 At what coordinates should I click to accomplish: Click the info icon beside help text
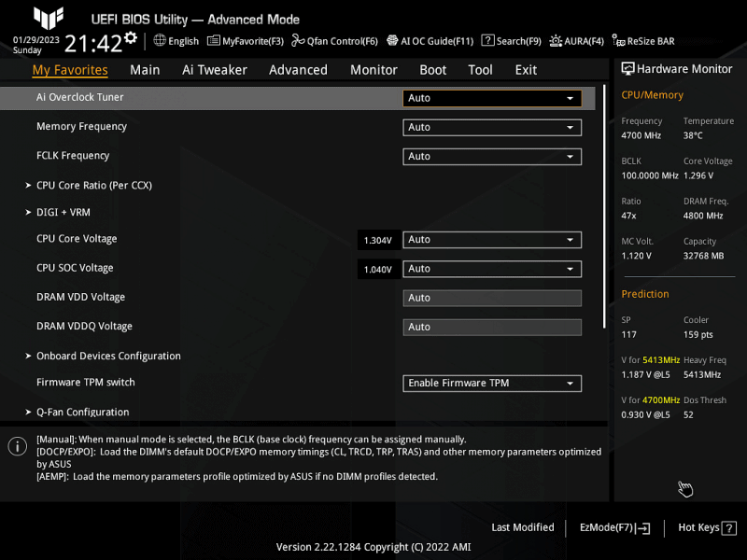pos(18,446)
